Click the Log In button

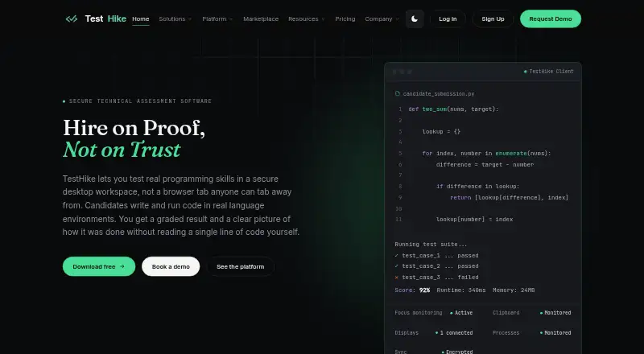click(448, 19)
